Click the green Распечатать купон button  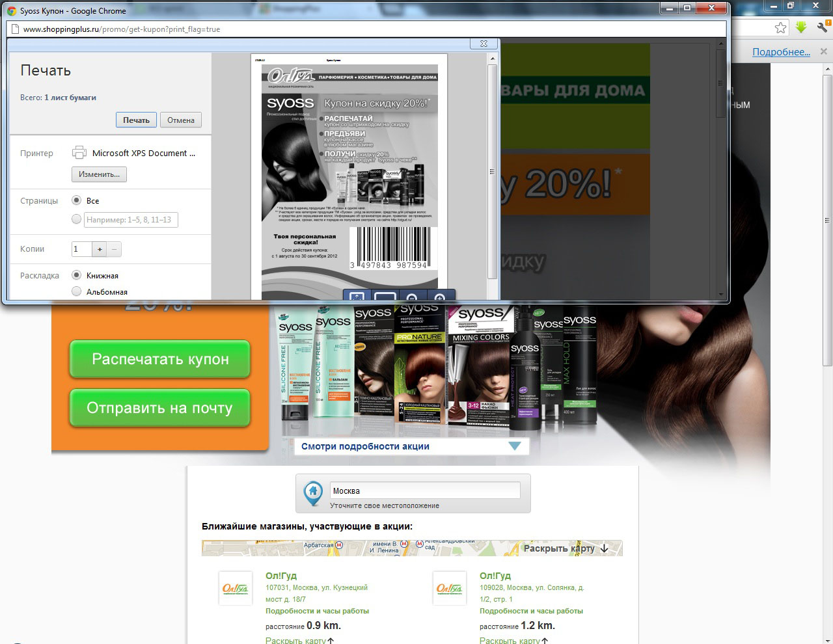160,359
